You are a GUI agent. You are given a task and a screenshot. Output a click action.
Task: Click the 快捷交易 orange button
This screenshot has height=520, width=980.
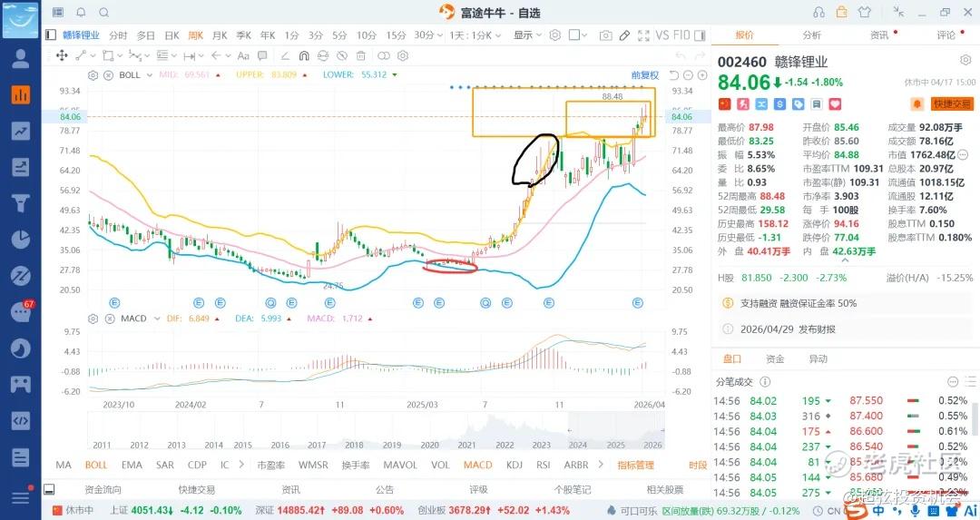951,103
